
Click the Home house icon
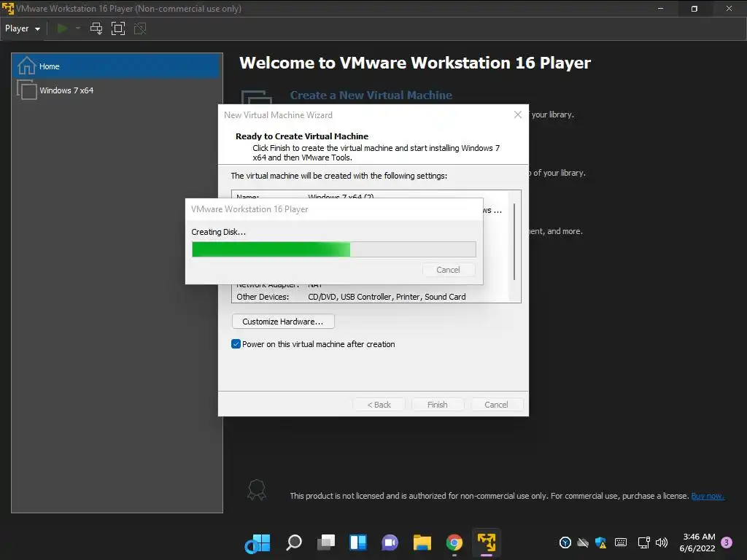27,66
